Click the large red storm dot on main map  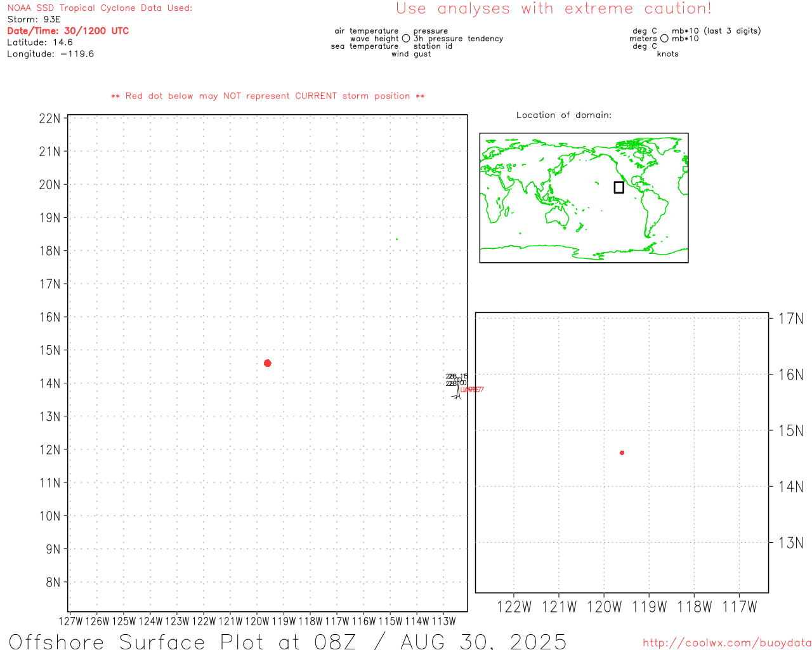268,363
